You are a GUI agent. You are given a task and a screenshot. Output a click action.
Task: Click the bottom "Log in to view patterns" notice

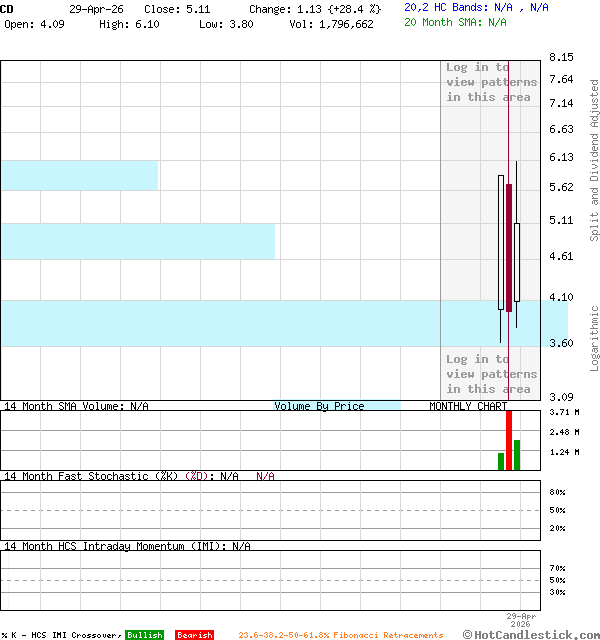pos(491,374)
